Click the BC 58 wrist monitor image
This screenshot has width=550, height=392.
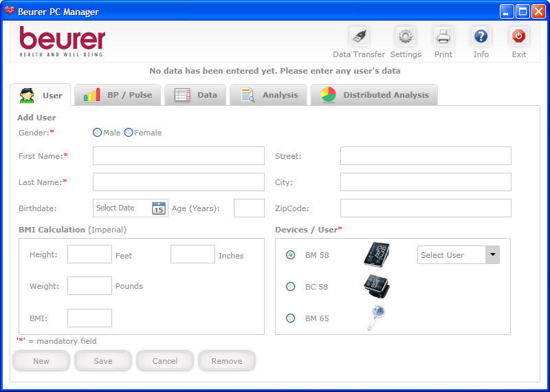point(376,286)
